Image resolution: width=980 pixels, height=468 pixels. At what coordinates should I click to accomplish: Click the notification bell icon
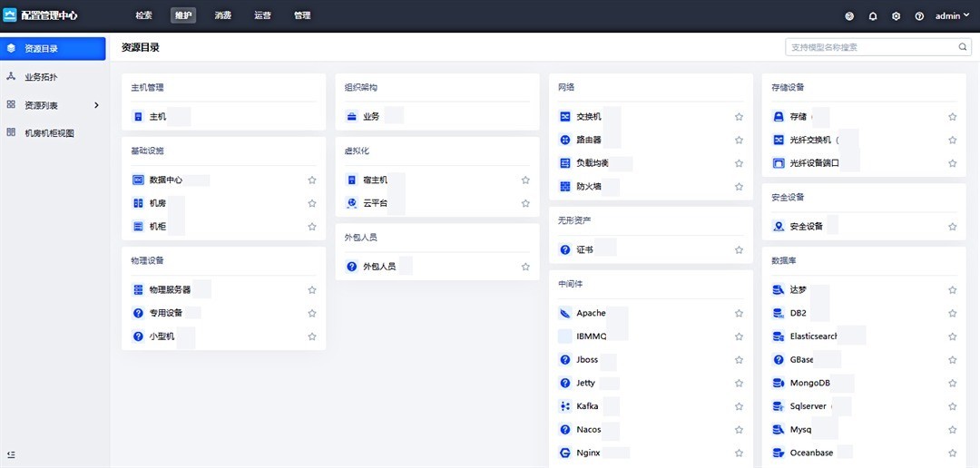[873, 16]
